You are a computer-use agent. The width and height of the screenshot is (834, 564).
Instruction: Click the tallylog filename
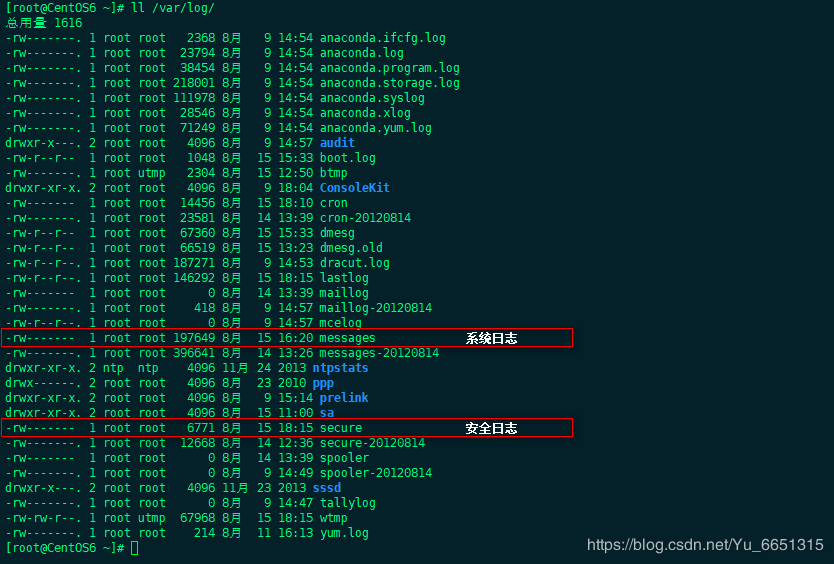tap(348, 503)
